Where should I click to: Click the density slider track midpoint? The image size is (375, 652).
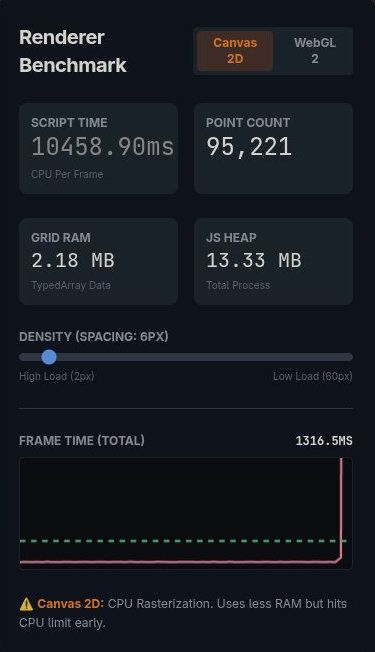tap(186, 357)
